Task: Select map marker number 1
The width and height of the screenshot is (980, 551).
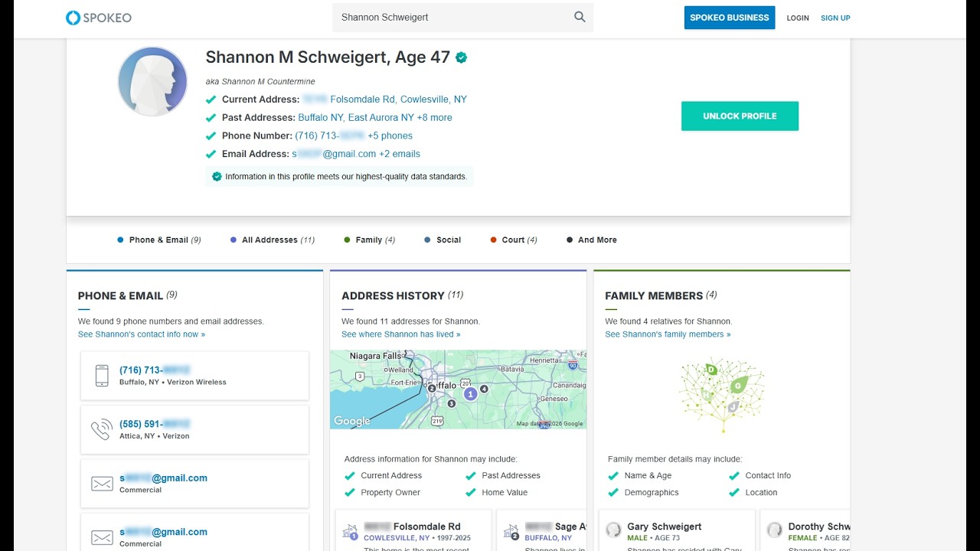Action: click(470, 393)
